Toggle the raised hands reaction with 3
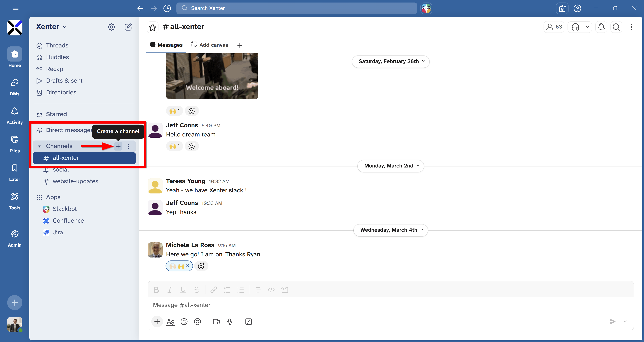644x342 pixels. [x=179, y=266]
